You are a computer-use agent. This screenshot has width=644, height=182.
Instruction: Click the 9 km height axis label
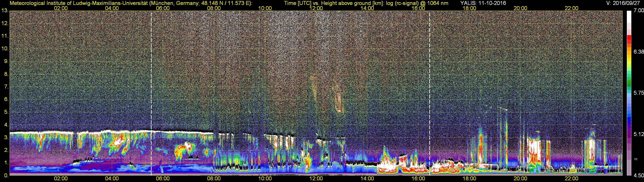pyautogui.click(x=6, y=61)
